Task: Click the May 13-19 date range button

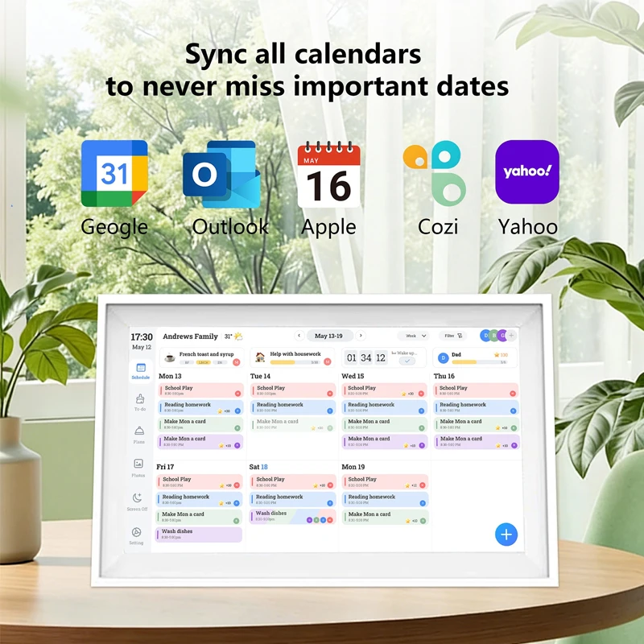Action: point(329,336)
